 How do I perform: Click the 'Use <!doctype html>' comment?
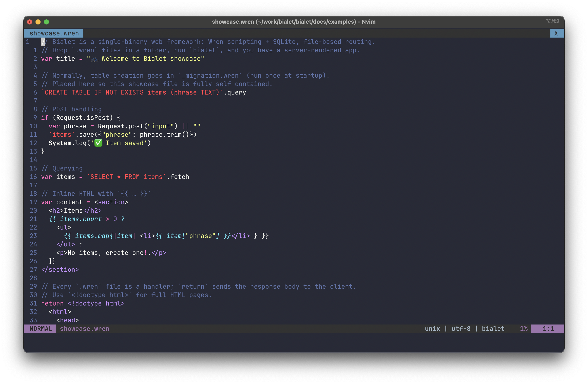pos(127,295)
